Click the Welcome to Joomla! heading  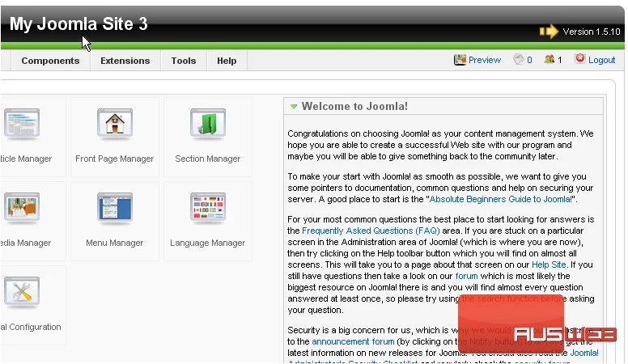pos(354,107)
